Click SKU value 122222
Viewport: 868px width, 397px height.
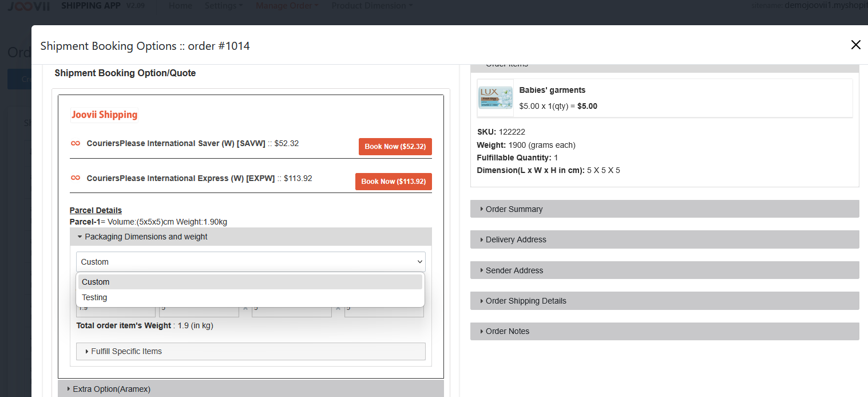(512, 132)
